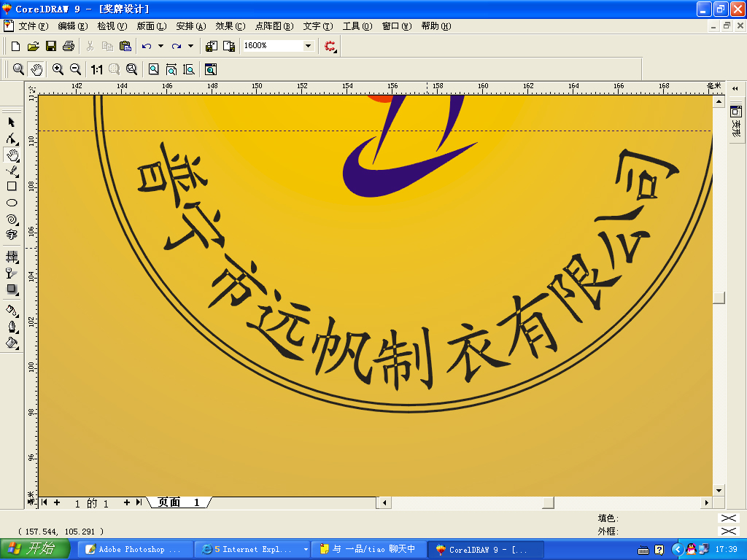Screen dimensions: 747x560
Task: Switch to the 聊天中 chat window on taskbar
Action: (x=368, y=550)
